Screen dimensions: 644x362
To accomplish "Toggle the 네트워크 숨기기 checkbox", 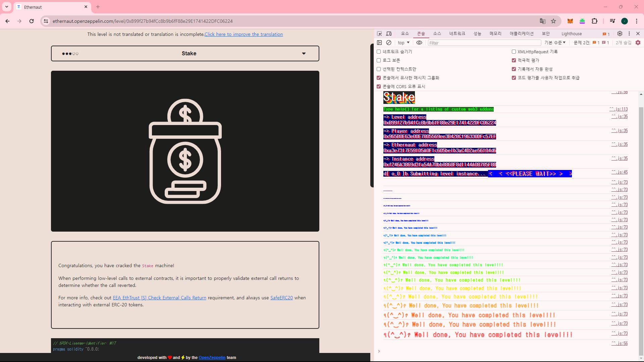I will (379, 52).
